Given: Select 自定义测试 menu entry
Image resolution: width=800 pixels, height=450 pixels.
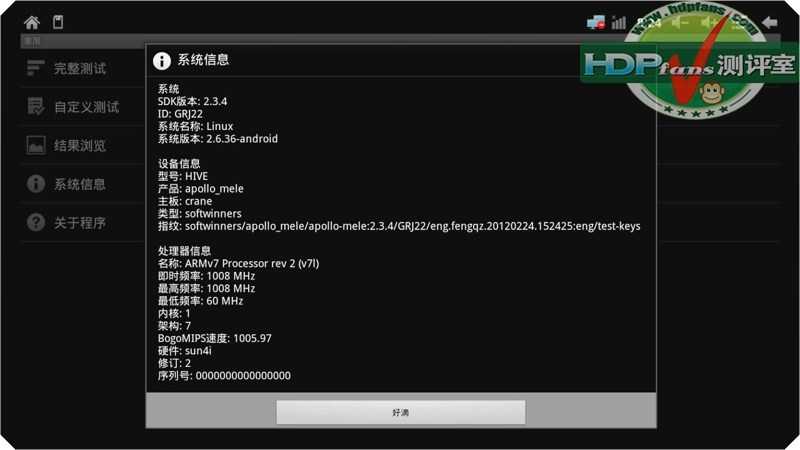Looking at the screenshot, I should pos(83,107).
